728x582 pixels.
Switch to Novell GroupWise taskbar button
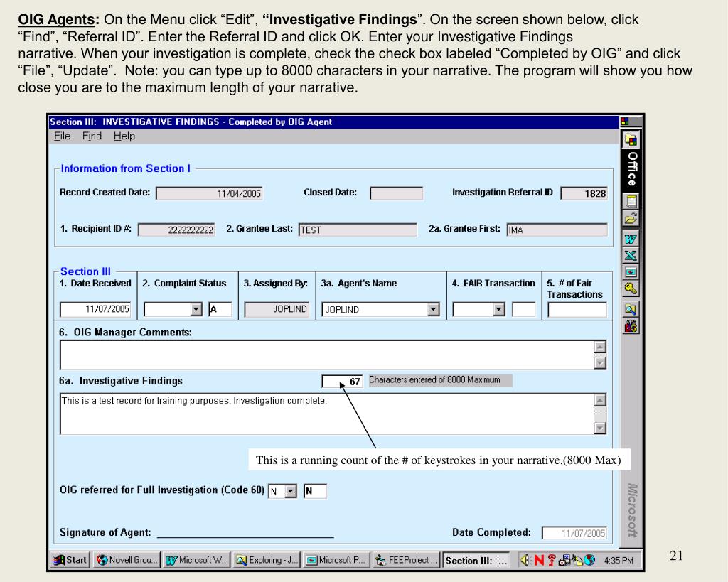[127, 560]
